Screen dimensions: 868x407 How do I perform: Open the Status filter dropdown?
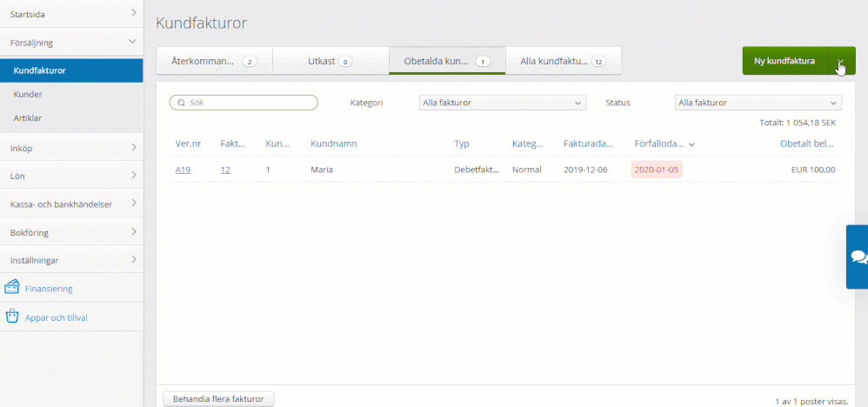[758, 103]
